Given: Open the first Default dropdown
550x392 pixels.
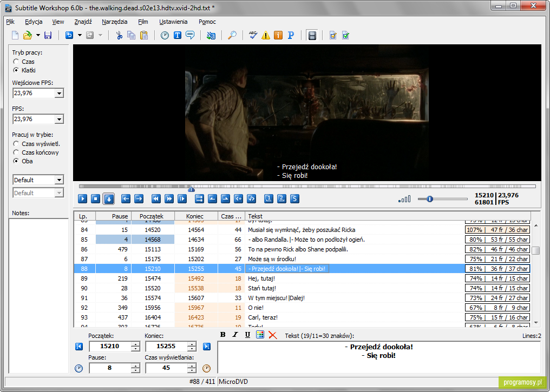Looking at the screenshot, I should pos(59,180).
